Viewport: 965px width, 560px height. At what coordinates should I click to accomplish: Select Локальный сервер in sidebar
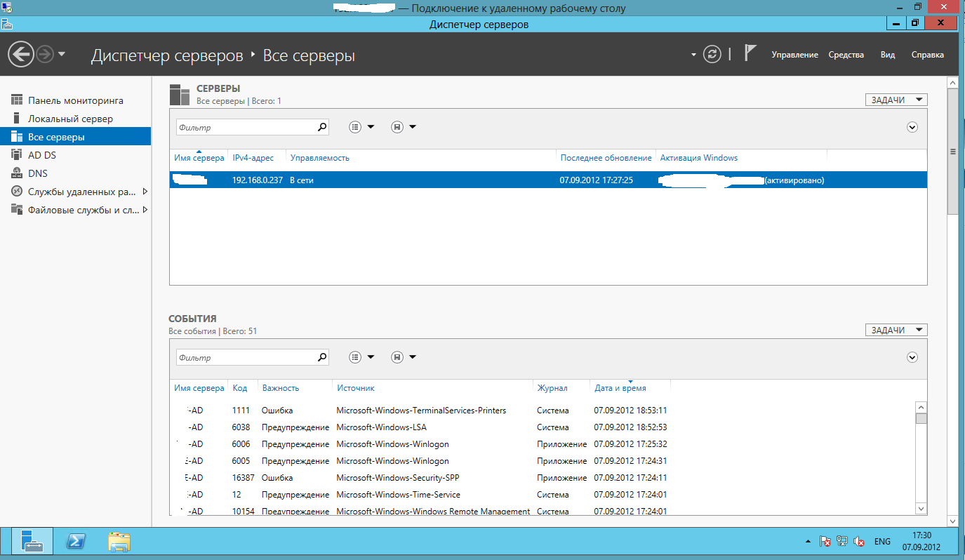pyautogui.click(x=70, y=119)
